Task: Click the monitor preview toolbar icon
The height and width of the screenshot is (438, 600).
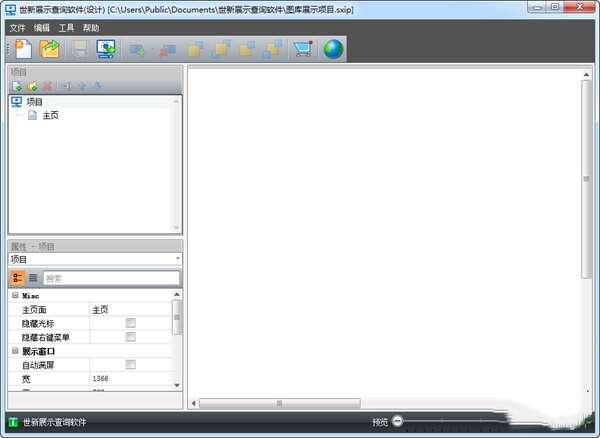Action: pyautogui.click(x=106, y=48)
